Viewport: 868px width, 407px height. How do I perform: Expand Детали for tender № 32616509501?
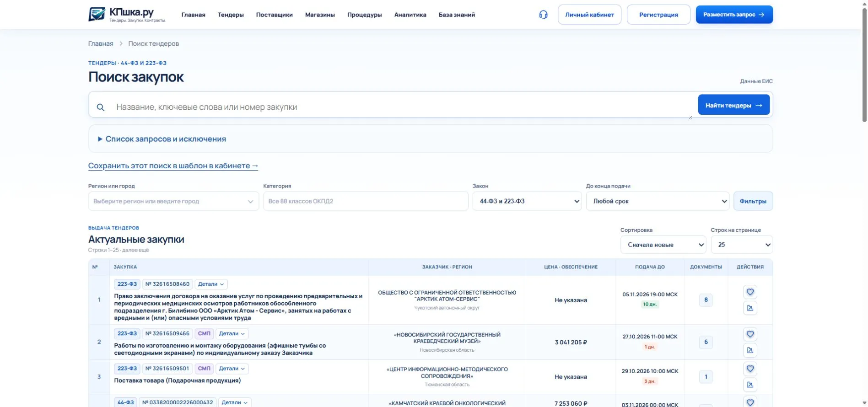[x=232, y=369]
